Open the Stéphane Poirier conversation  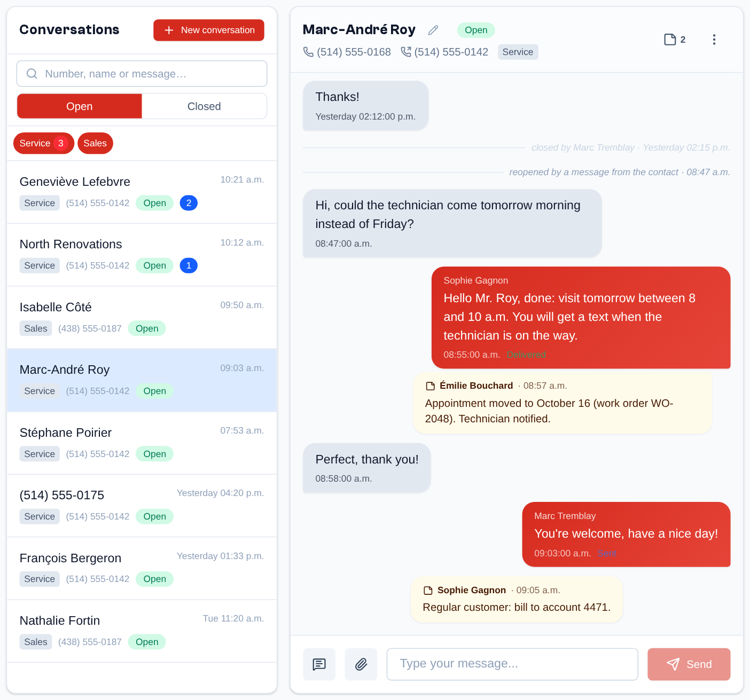pos(142,443)
